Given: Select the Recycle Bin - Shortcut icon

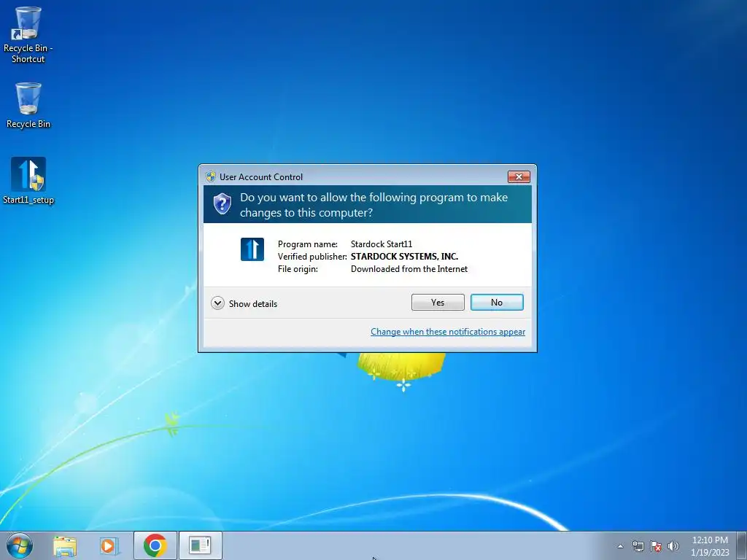Looking at the screenshot, I should pyautogui.click(x=28, y=35).
